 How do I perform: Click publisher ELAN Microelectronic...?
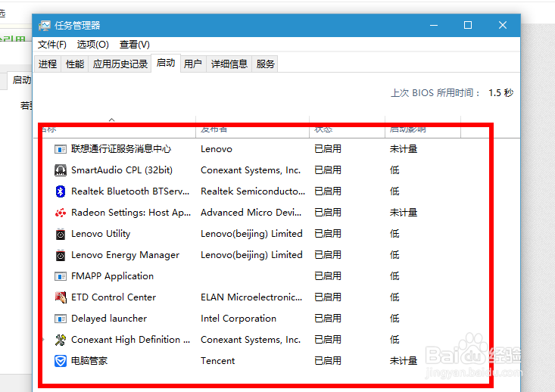click(x=251, y=297)
